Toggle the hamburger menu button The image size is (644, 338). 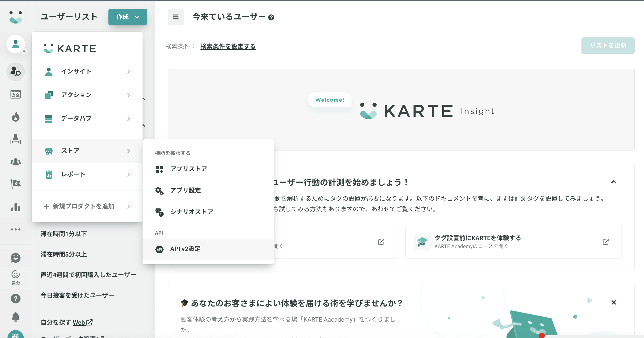coord(176,17)
